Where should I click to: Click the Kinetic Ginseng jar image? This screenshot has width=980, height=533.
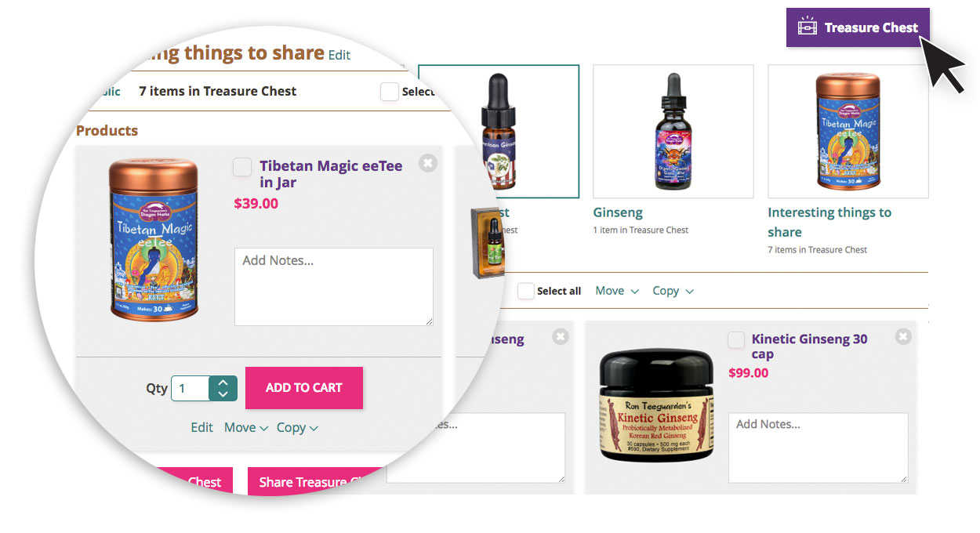point(657,405)
